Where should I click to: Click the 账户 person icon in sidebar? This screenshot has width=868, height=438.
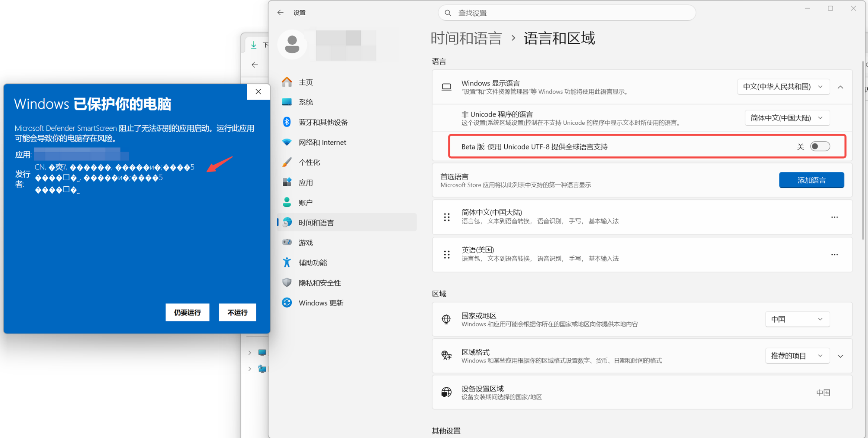tap(287, 202)
